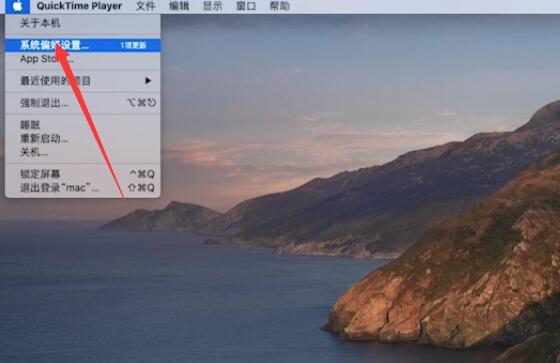This screenshot has width=560, height=363.
Task: Open the QuickTime Player application menu
Action: [79, 6]
